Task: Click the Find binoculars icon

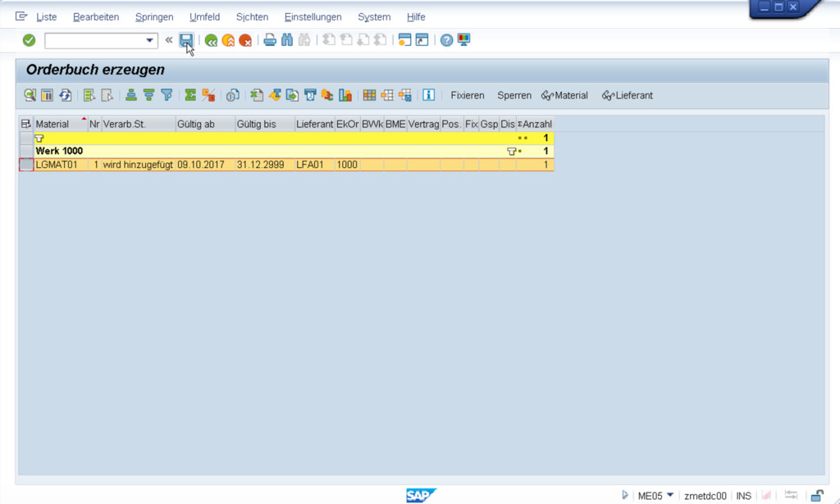Action: (287, 40)
